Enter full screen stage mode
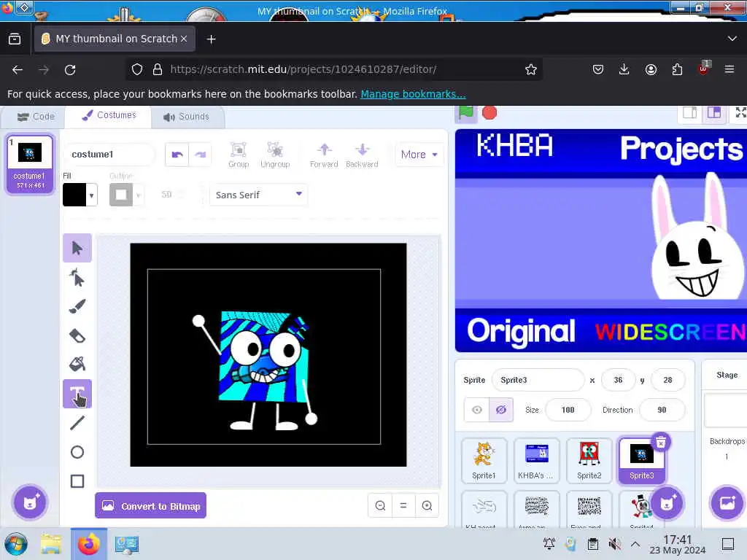Screen dimensions: 747x560 pyautogui.click(x=740, y=113)
